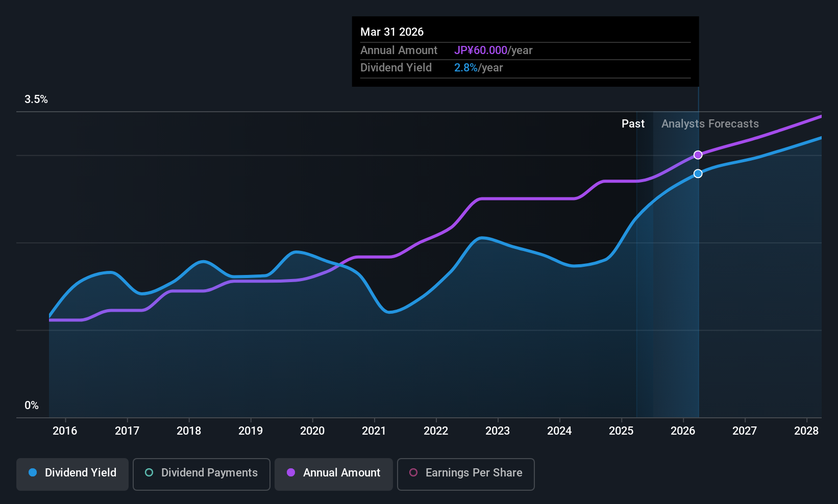Click the 2017 x-axis label
The image size is (838, 504).
(x=127, y=431)
